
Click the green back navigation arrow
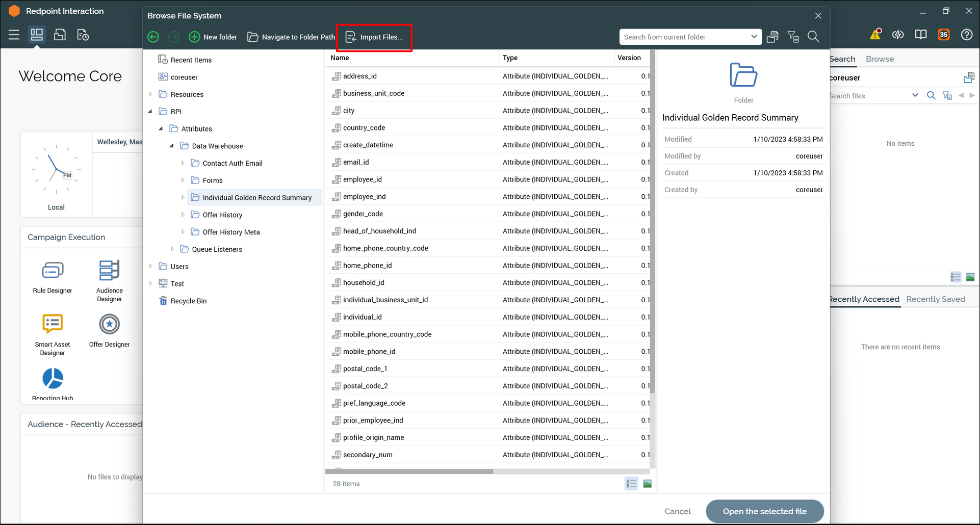(x=153, y=37)
